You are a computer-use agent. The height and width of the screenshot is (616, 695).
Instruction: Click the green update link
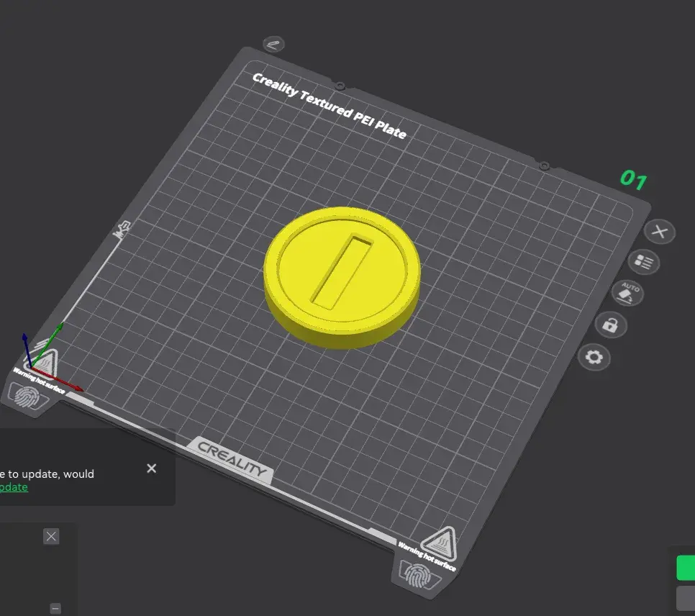pyautogui.click(x=14, y=487)
